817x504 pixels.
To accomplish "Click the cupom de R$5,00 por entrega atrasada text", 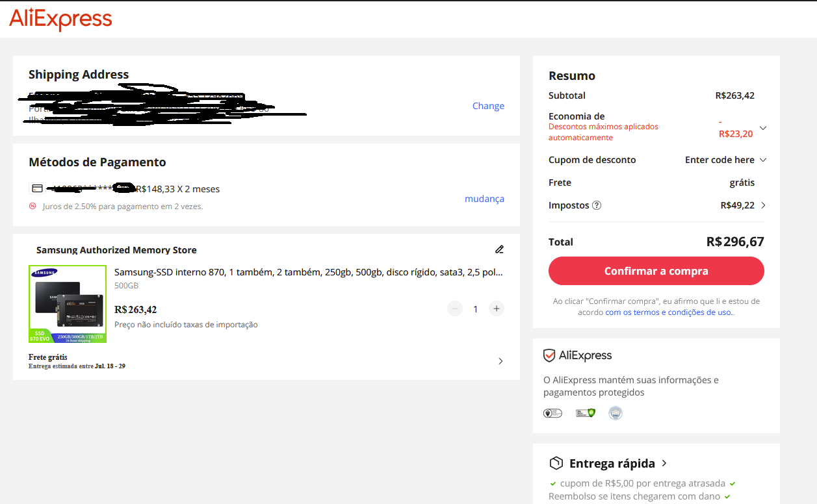I will pyautogui.click(x=642, y=483).
